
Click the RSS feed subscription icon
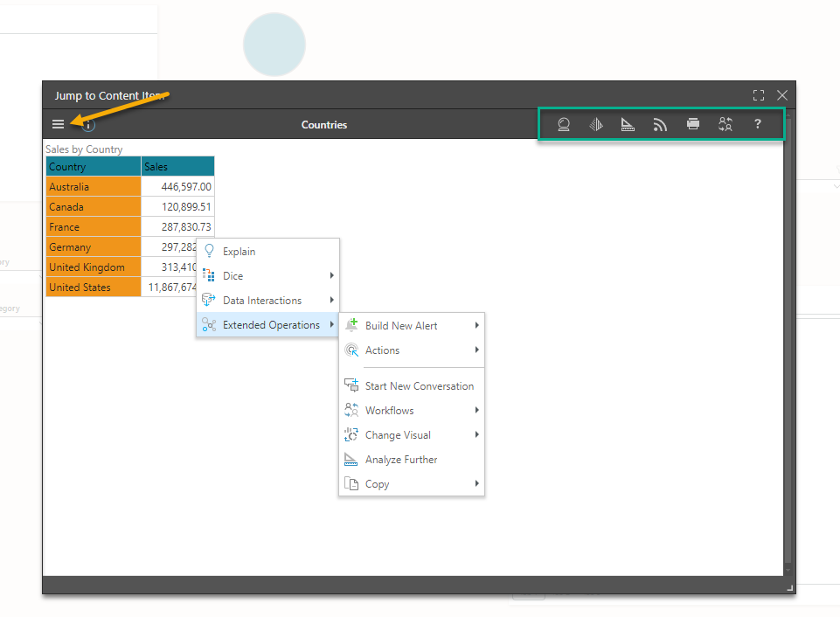click(660, 125)
